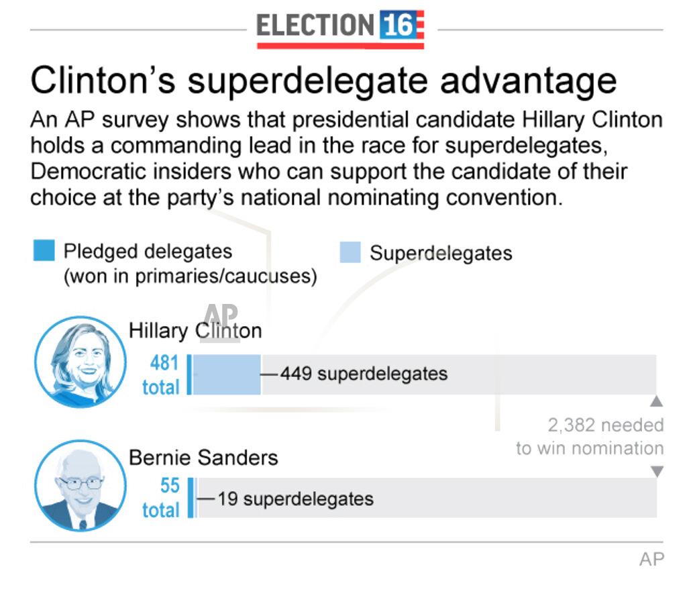Select Hillary Clinton's portrait illustration
The image size is (687, 616).
81,362
